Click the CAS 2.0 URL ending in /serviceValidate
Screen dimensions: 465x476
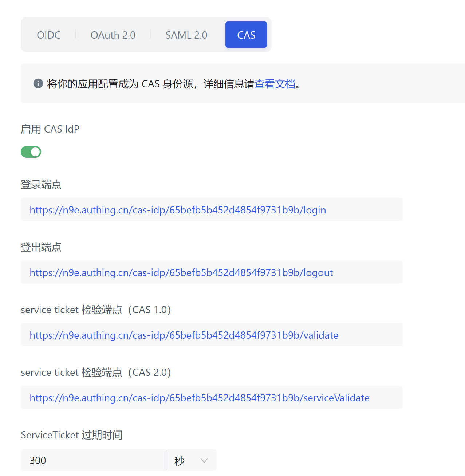point(200,398)
